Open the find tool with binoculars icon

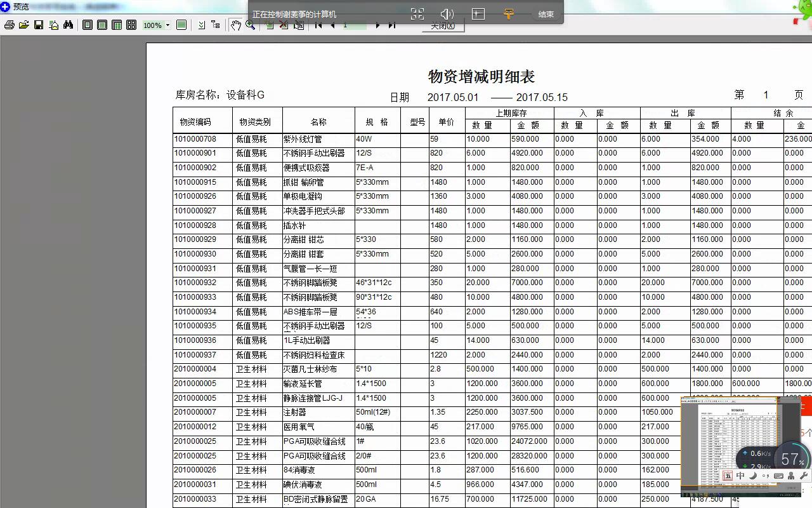coord(68,25)
